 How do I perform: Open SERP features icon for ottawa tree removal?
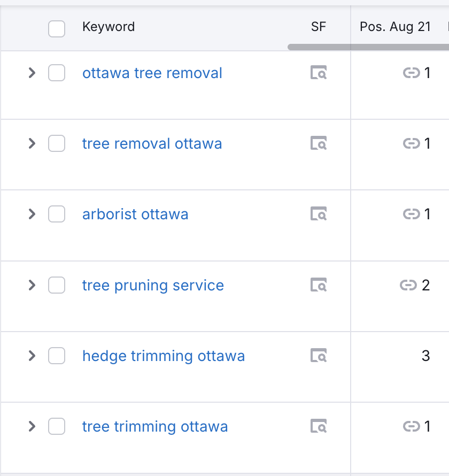[319, 73]
